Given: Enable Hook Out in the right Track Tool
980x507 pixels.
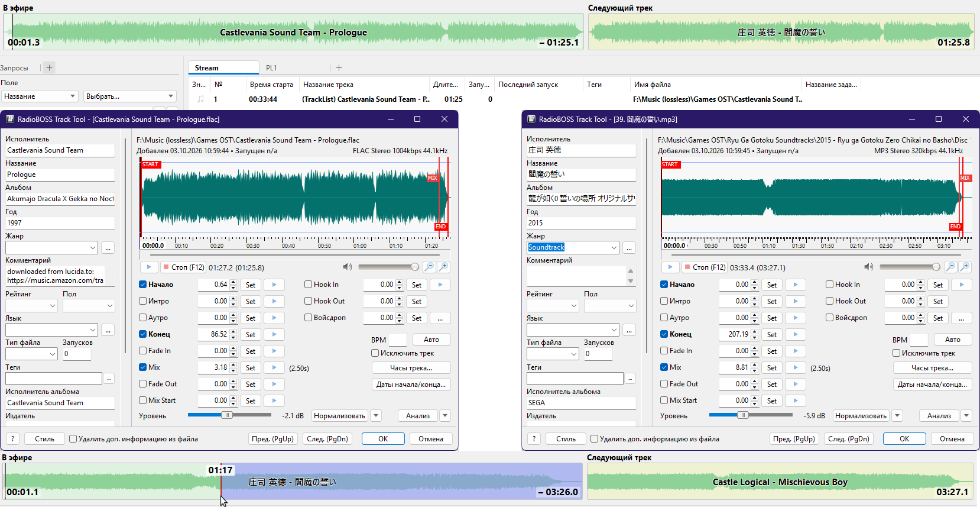Looking at the screenshot, I should tap(829, 301).
